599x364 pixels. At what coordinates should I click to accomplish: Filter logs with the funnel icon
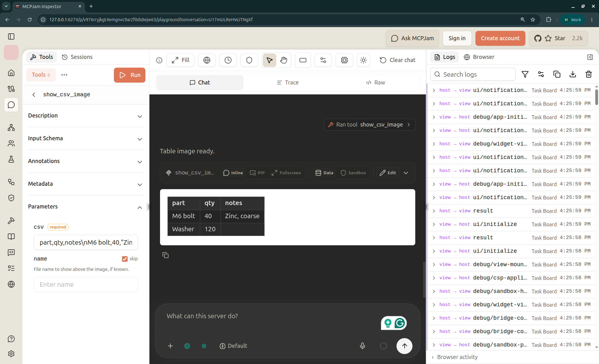coord(525,74)
